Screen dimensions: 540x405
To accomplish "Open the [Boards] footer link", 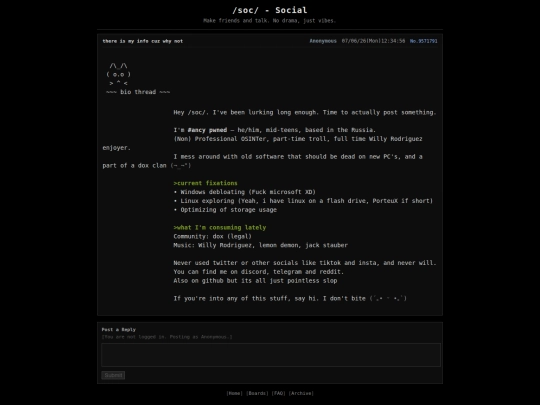I will [x=257, y=393].
